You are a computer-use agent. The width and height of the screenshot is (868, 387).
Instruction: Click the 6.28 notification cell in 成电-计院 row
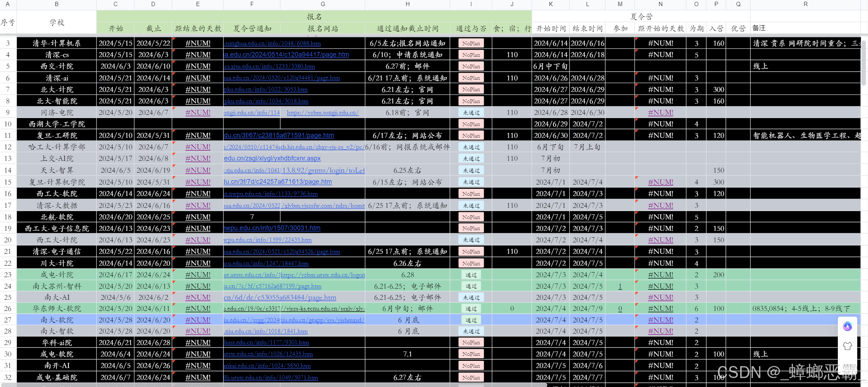pyautogui.click(x=407, y=275)
